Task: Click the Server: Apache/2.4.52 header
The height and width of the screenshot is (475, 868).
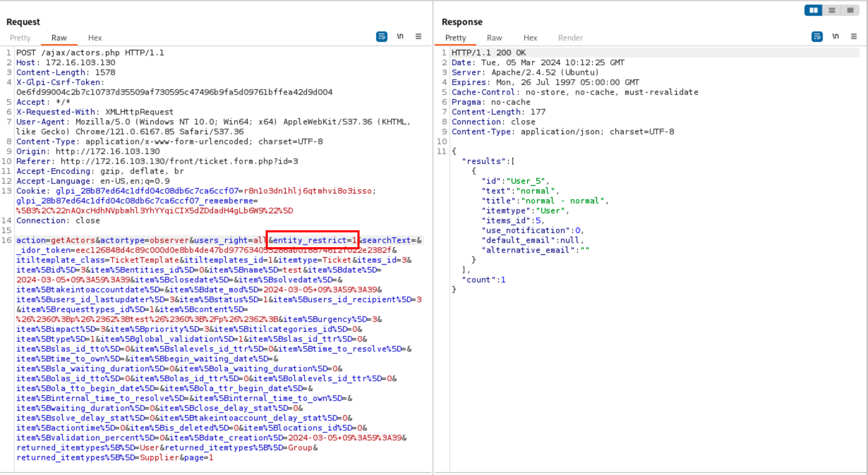Action: coord(525,72)
